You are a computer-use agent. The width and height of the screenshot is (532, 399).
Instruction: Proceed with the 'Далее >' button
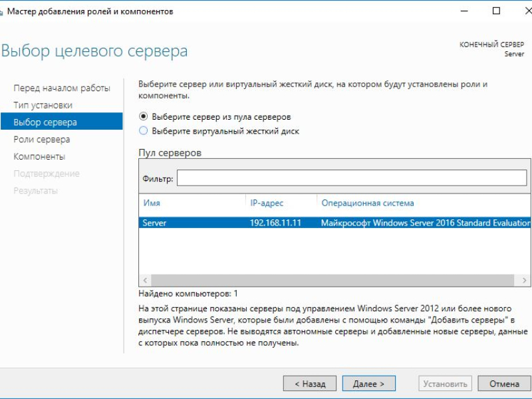(369, 384)
